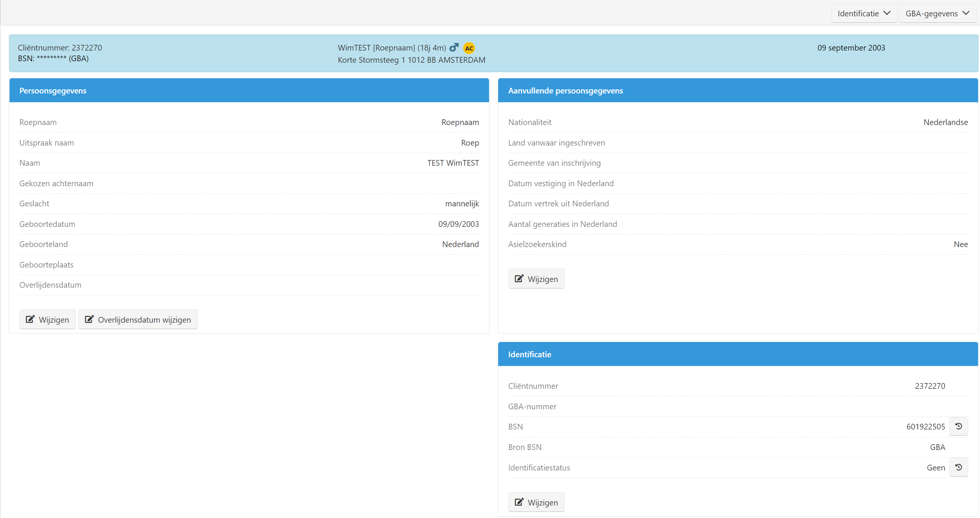The height and width of the screenshot is (518, 980).
Task: Click pencil icon on Overlijdensdatum wijzigen
Action: click(89, 319)
